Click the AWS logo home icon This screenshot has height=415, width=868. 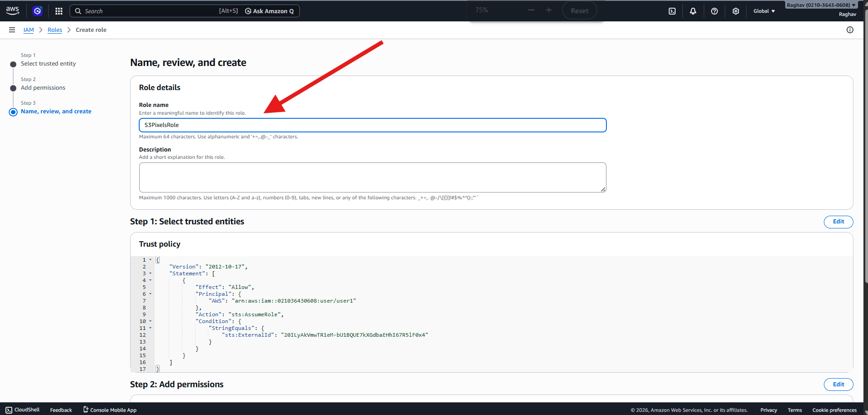(13, 10)
